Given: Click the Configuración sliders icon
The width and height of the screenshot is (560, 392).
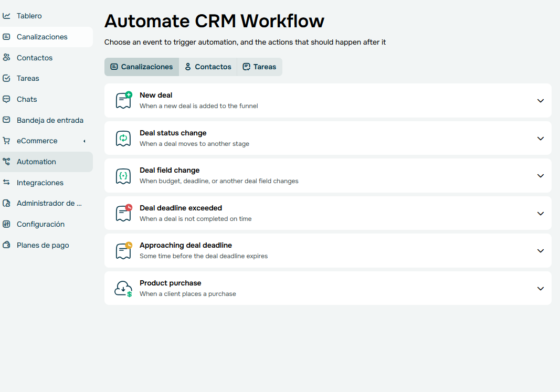Looking at the screenshot, I should pyautogui.click(x=6, y=224).
